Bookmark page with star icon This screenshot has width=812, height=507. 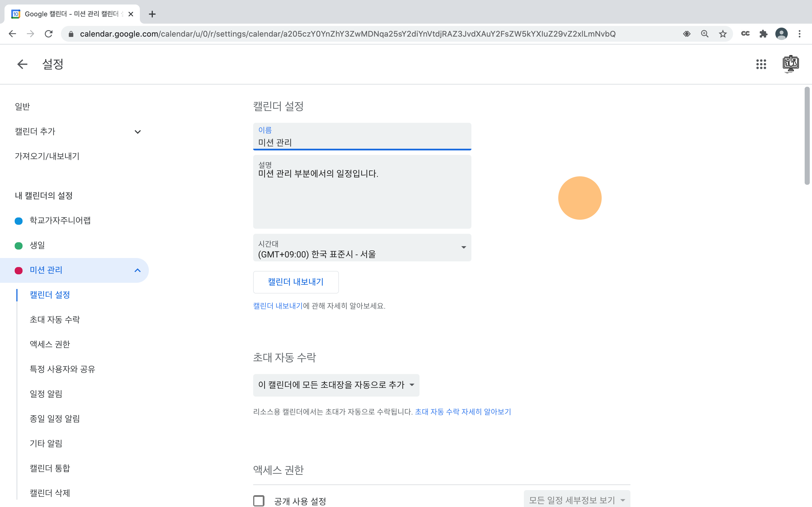723,34
